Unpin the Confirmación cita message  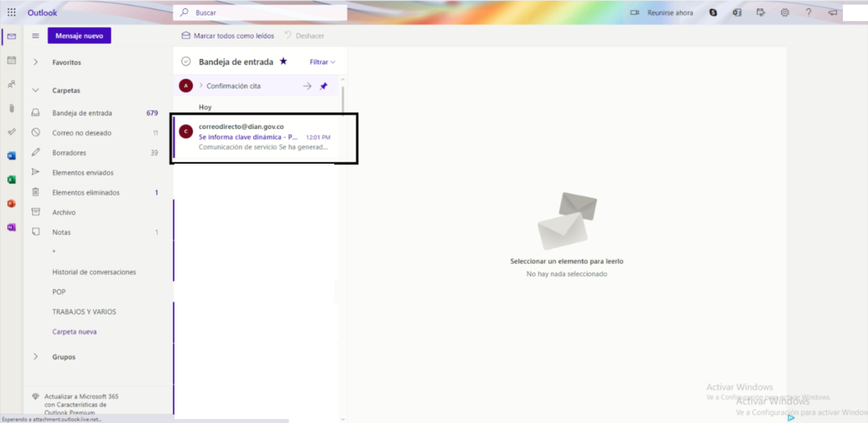click(323, 86)
